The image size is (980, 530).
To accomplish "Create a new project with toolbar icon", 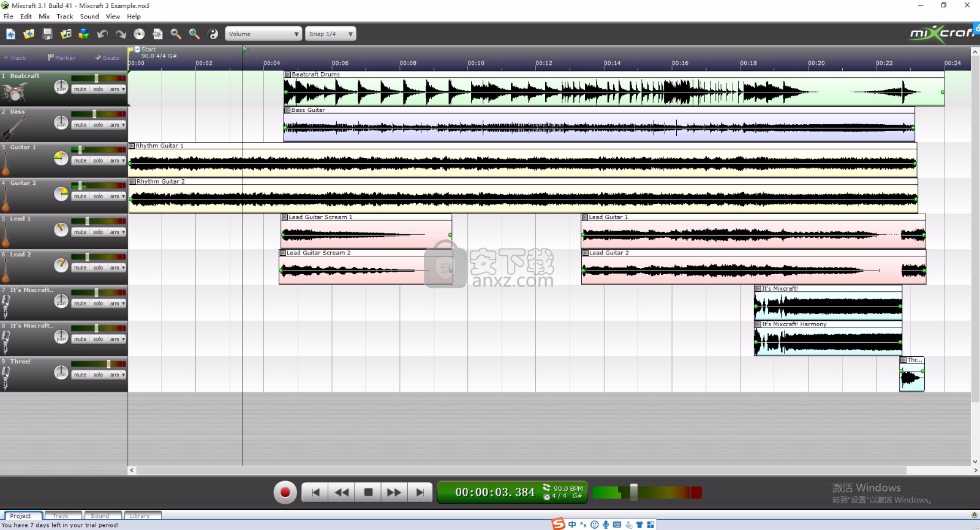I will tap(10, 34).
